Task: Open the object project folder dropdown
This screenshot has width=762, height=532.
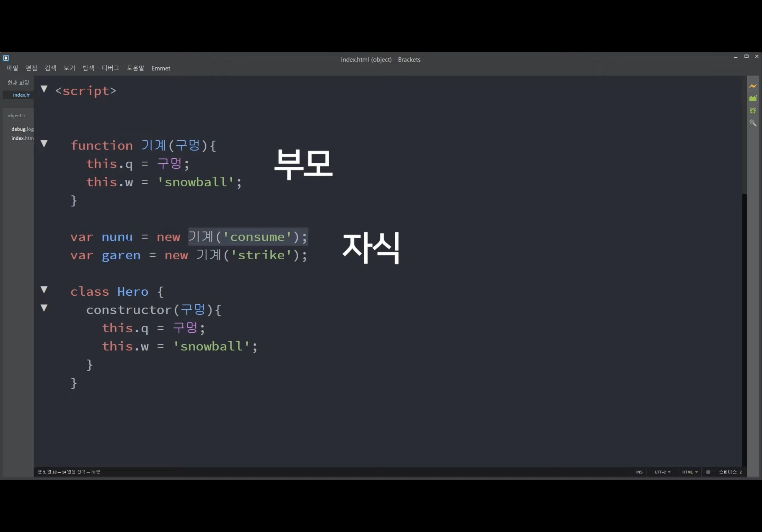Action: click(16, 116)
